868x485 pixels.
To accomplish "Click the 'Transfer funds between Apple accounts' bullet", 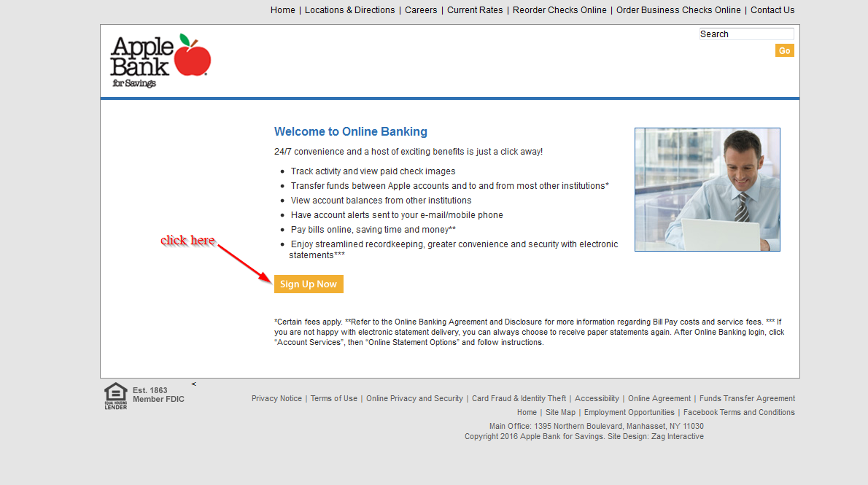I will point(449,185).
